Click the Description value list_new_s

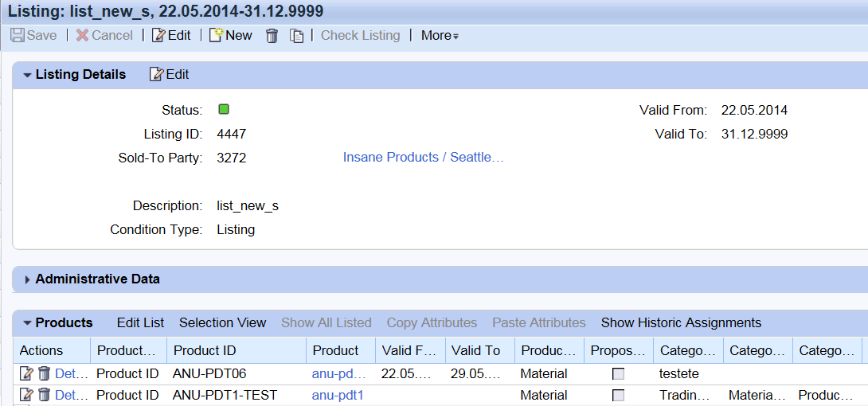(x=248, y=206)
